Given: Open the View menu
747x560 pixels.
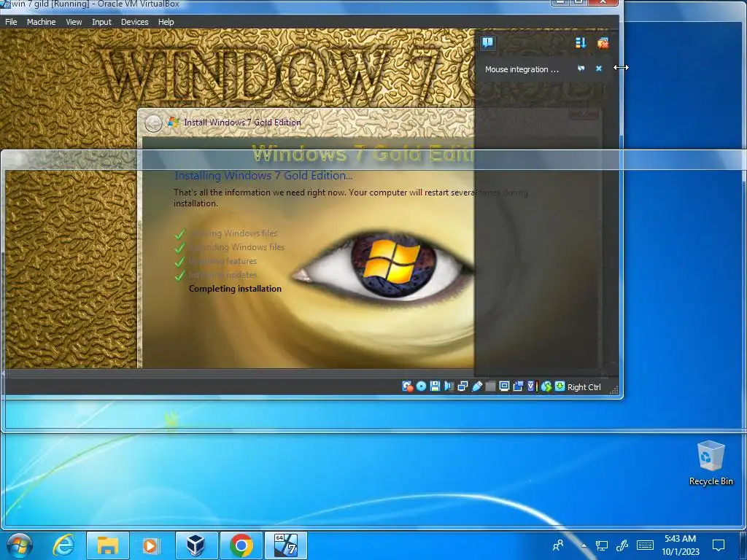Looking at the screenshot, I should (x=74, y=22).
